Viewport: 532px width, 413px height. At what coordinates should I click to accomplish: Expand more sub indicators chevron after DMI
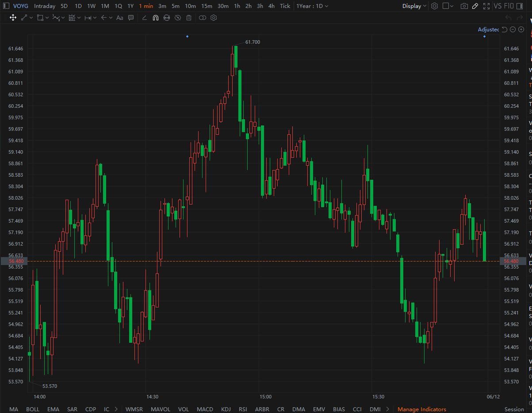tap(388, 409)
